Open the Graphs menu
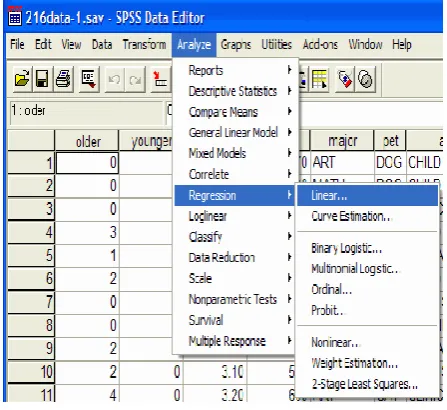This screenshot has width=447, height=410. click(x=236, y=44)
